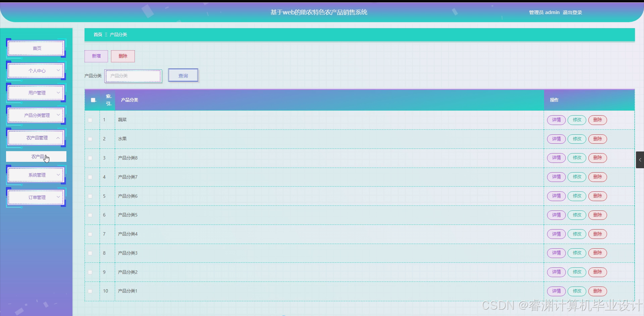Click 删除 for 蔬菜 row
This screenshot has width=644, height=316.
coord(598,120)
